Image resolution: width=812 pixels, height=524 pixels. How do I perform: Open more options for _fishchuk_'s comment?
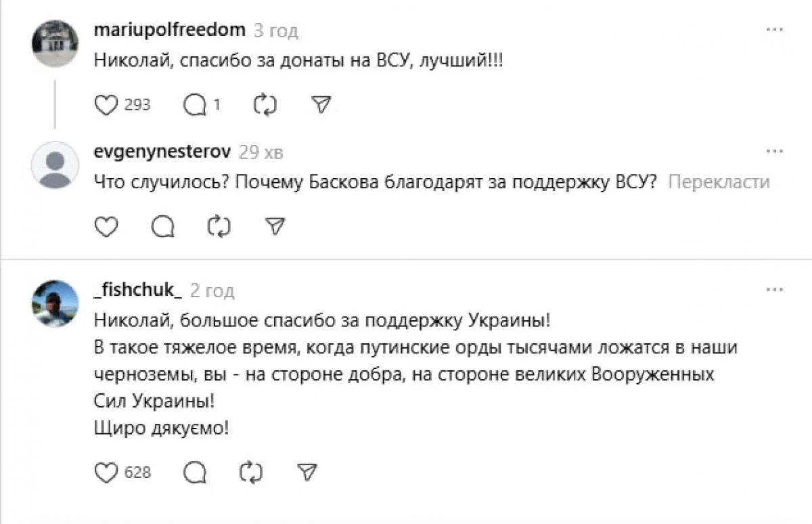pyautogui.click(x=774, y=290)
